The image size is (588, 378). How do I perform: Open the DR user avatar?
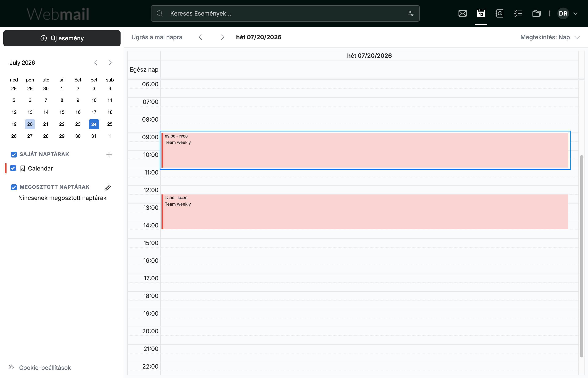(x=563, y=13)
